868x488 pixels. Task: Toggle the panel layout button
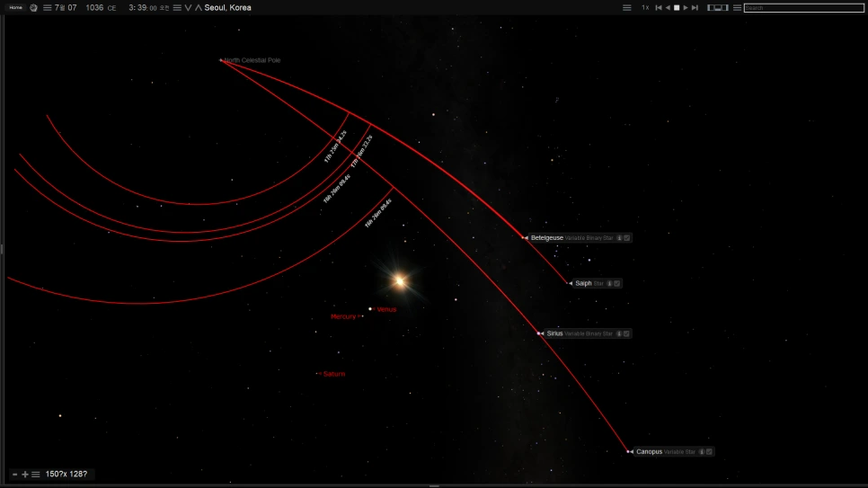click(717, 8)
